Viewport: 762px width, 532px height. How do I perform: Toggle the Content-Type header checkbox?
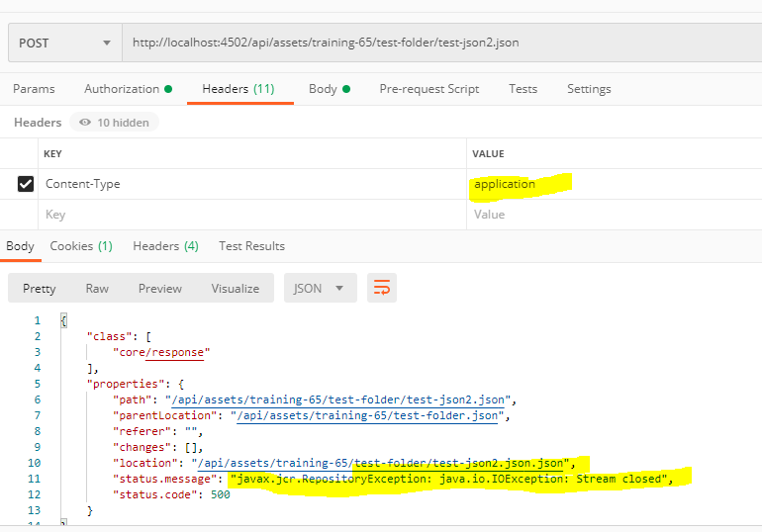point(26,184)
